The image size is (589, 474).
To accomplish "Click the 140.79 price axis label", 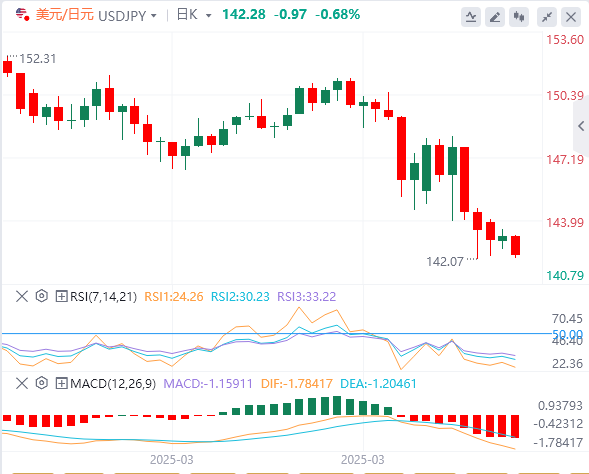I will [565, 276].
